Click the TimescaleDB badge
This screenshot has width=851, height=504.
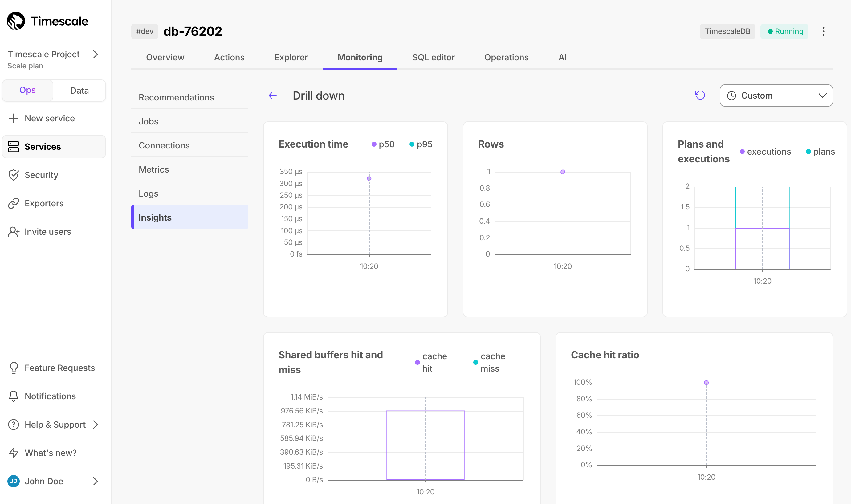727,32
